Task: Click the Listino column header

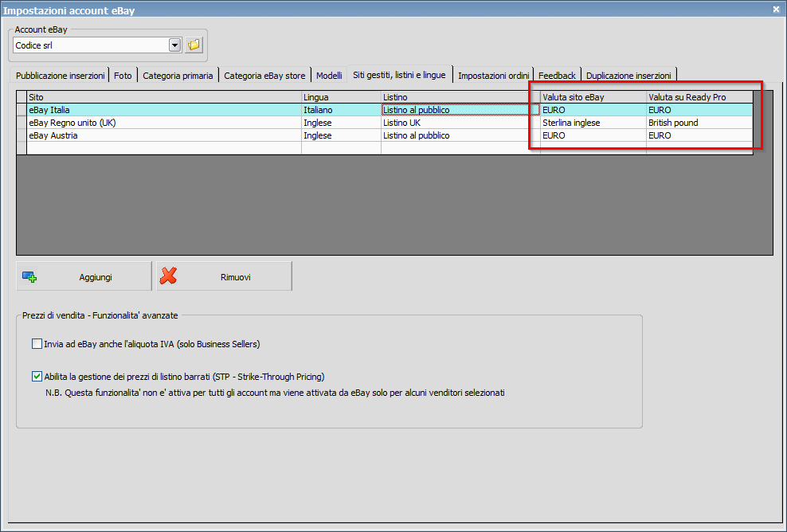Action: click(460, 97)
